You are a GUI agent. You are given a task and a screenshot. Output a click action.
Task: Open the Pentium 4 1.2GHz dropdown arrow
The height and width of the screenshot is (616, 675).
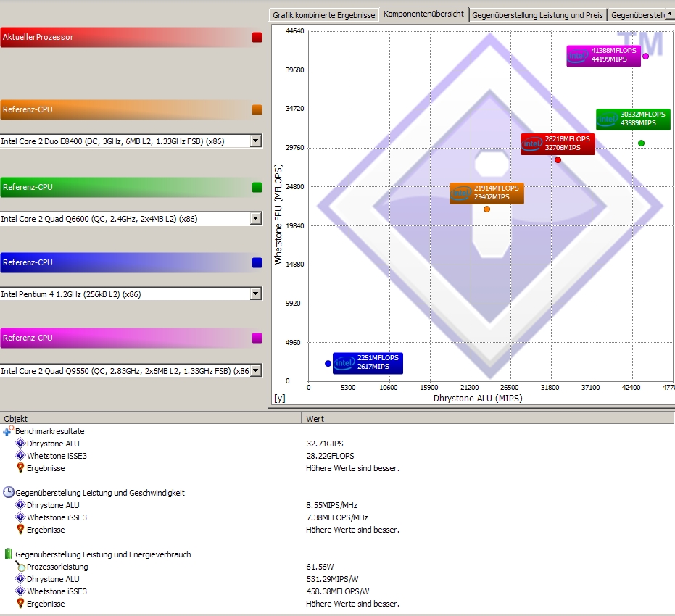[256, 294]
